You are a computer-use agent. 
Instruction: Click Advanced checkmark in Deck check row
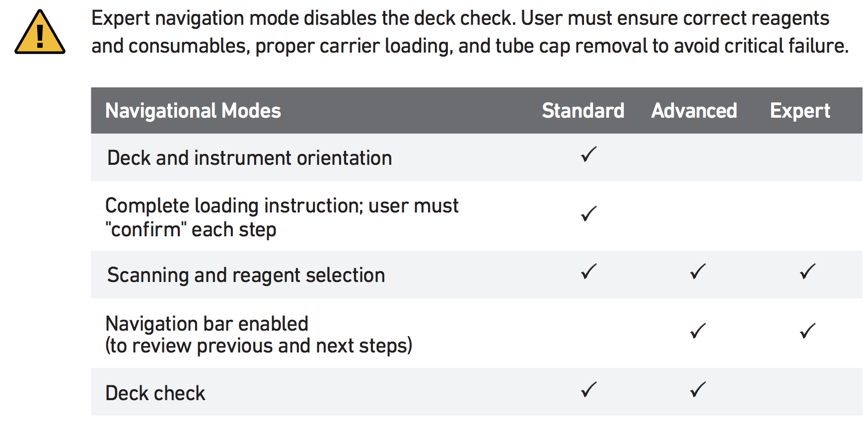[698, 389]
